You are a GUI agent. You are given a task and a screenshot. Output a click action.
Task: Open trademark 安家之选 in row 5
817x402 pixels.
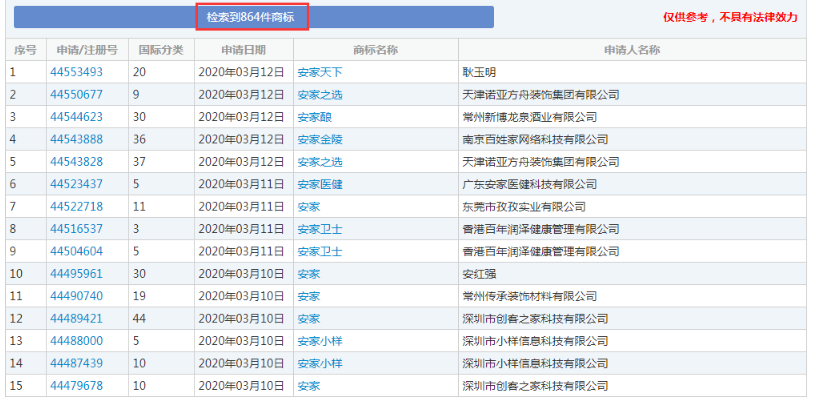(x=320, y=162)
